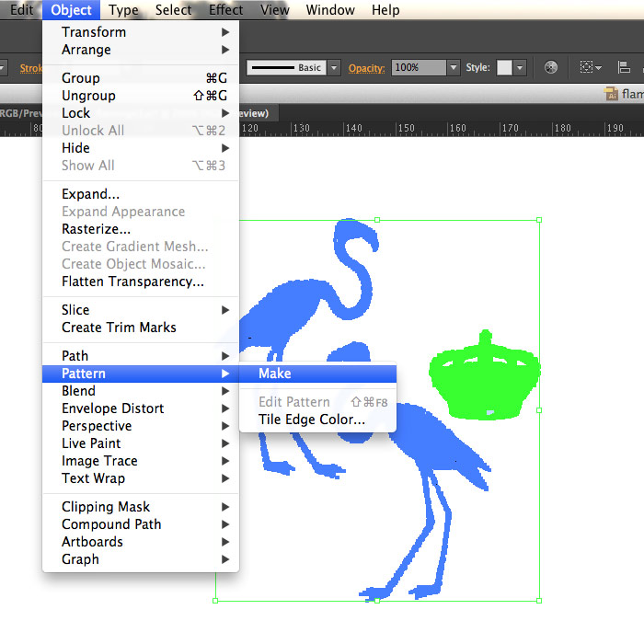Click the Select Similar Objects icon

(x=589, y=67)
